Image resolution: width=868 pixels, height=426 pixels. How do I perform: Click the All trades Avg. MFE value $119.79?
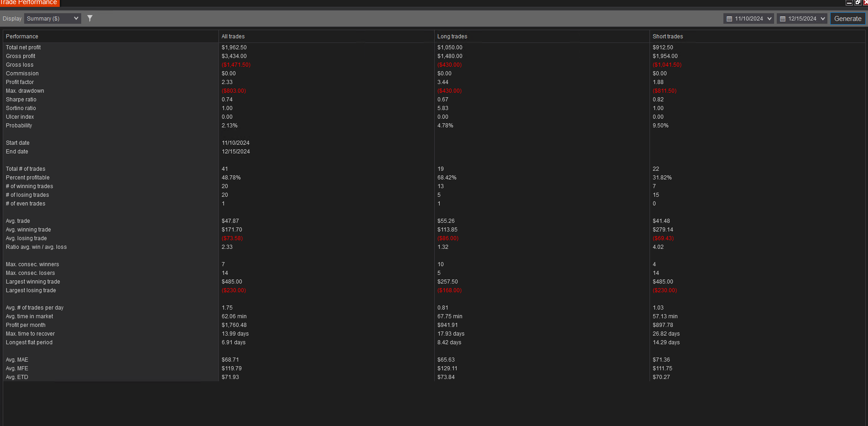232,368
